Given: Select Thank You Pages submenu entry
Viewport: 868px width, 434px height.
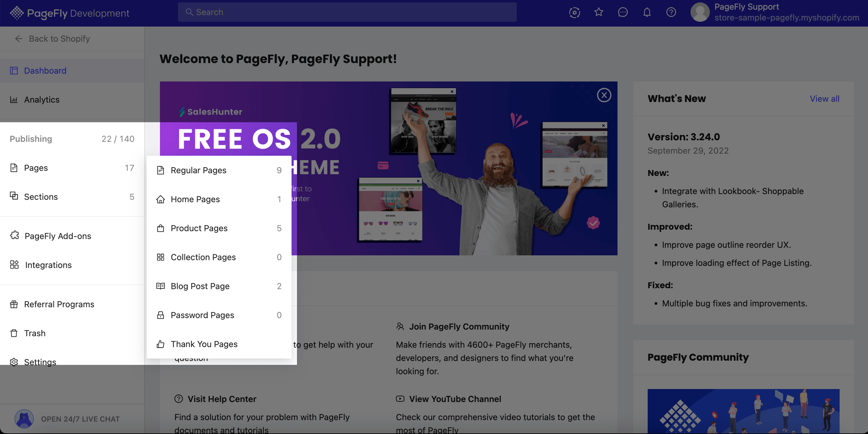Looking at the screenshot, I should (219, 344).
